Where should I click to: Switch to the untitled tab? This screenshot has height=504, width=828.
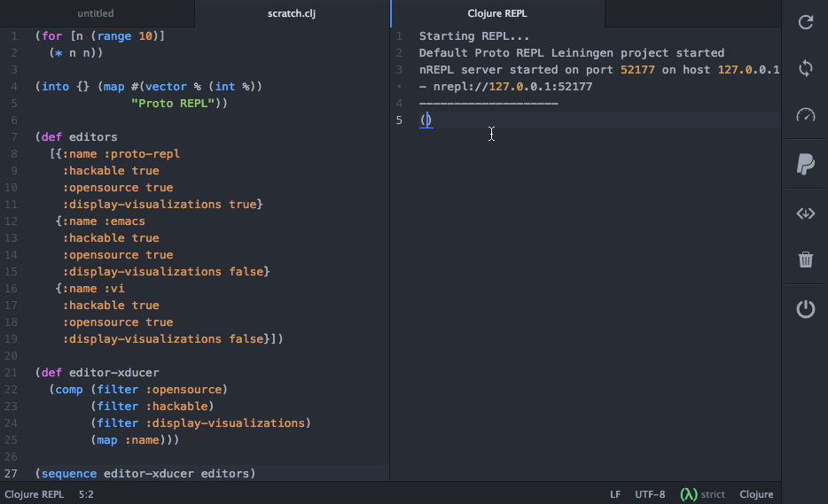[96, 13]
